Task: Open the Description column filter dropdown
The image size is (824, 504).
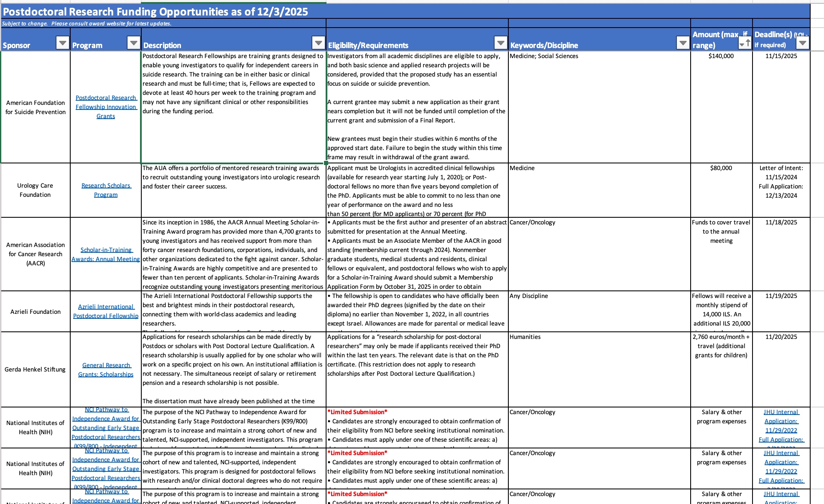Action: coord(319,43)
